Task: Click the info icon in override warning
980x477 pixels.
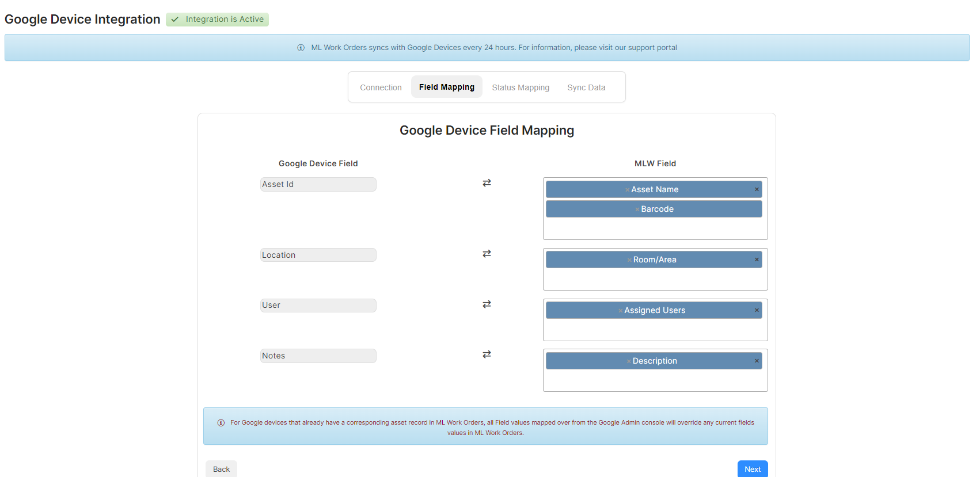Action: pyautogui.click(x=221, y=423)
